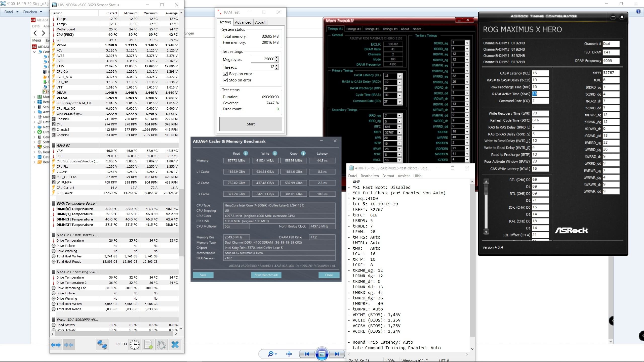
Task: Open tRDRD_sg dropdown in MemTweakIt
Action: tap(467, 43)
